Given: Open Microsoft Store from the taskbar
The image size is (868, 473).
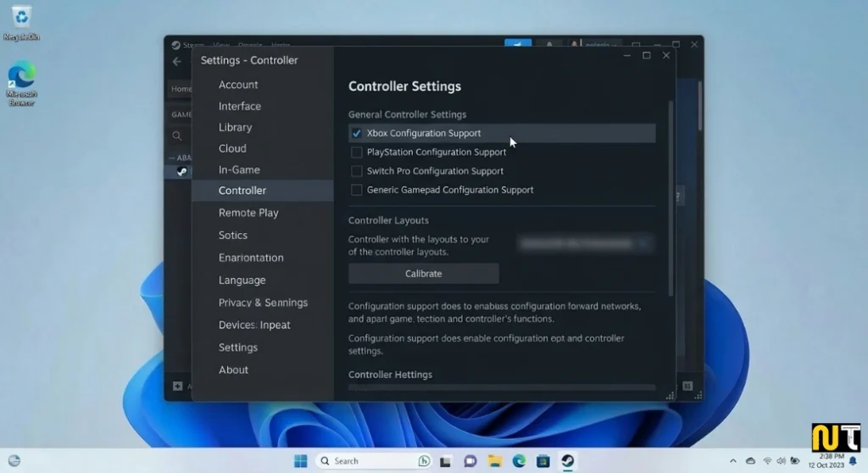Looking at the screenshot, I should click(x=542, y=461).
